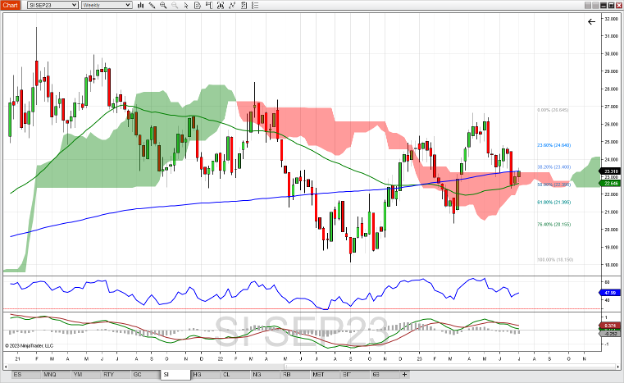This screenshot has width=624, height=384.
Task: Switch to the NG tab
Action: (265, 374)
